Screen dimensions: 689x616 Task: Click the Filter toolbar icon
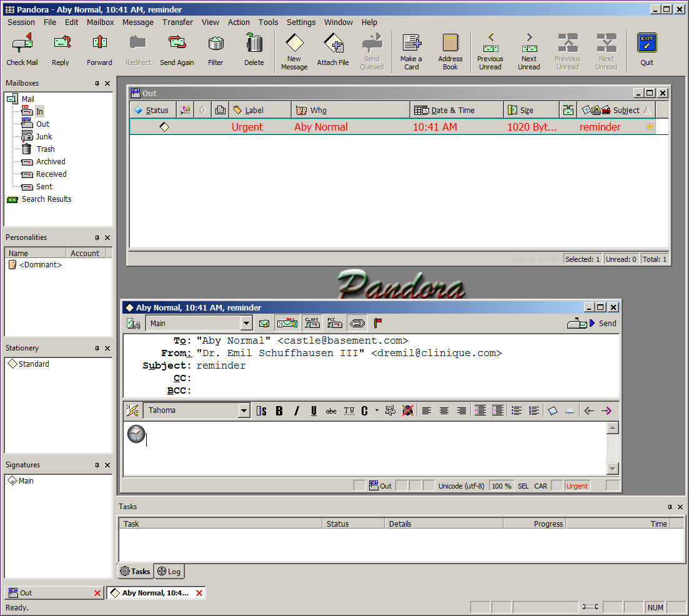[216, 49]
